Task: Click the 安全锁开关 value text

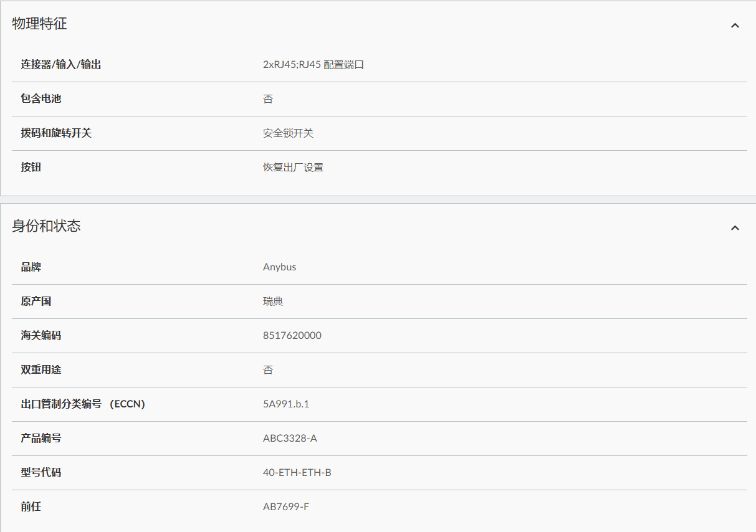Action: coord(288,133)
